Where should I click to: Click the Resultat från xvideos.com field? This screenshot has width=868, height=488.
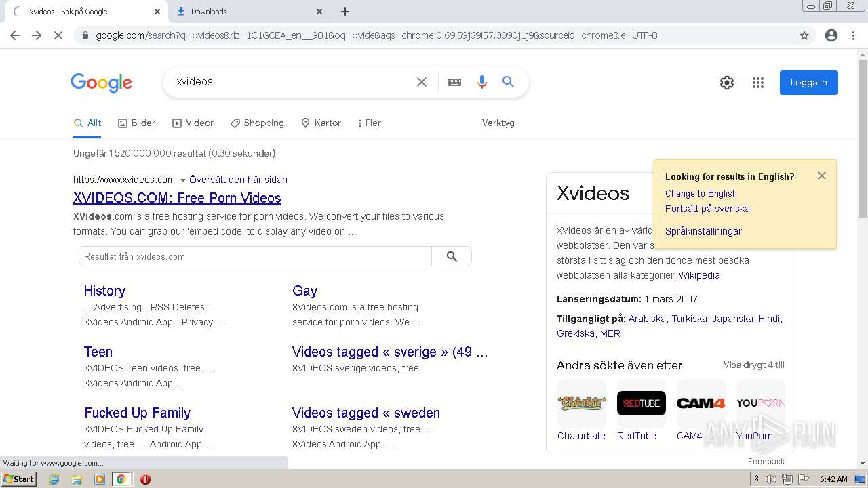coord(256,256)
